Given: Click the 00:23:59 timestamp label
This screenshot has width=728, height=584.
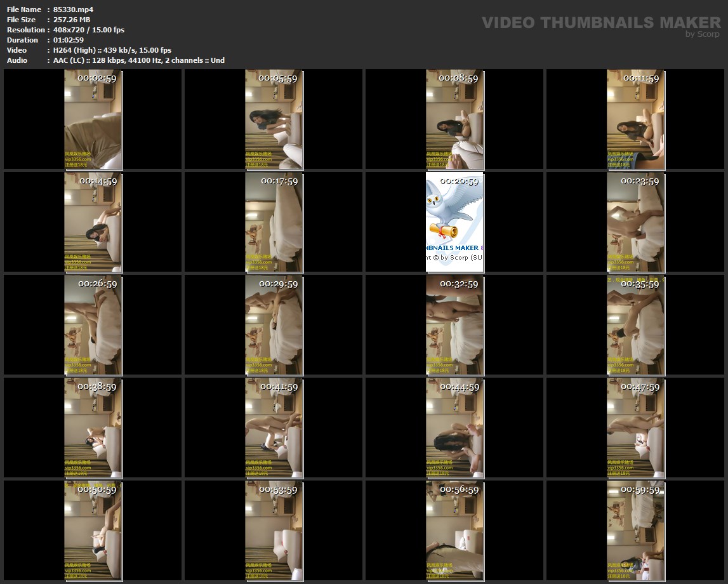Looking at the screenshot, I should pos(640,181).
